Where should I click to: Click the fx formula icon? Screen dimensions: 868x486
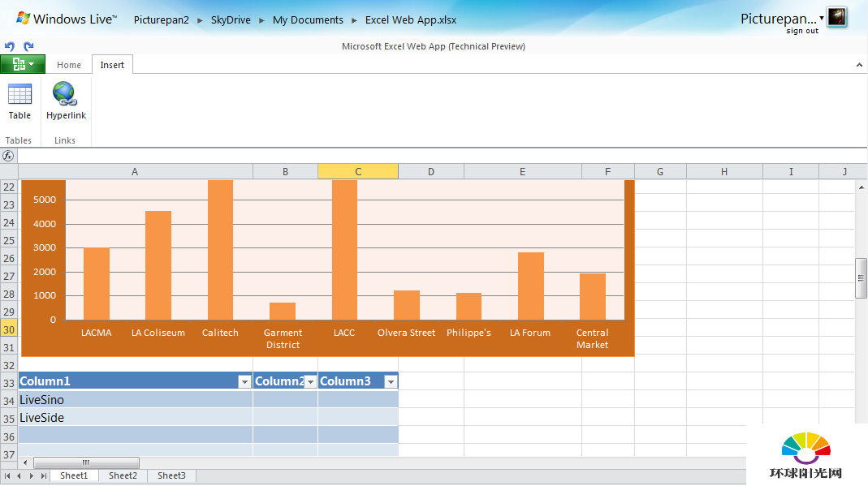click(8, 156)
